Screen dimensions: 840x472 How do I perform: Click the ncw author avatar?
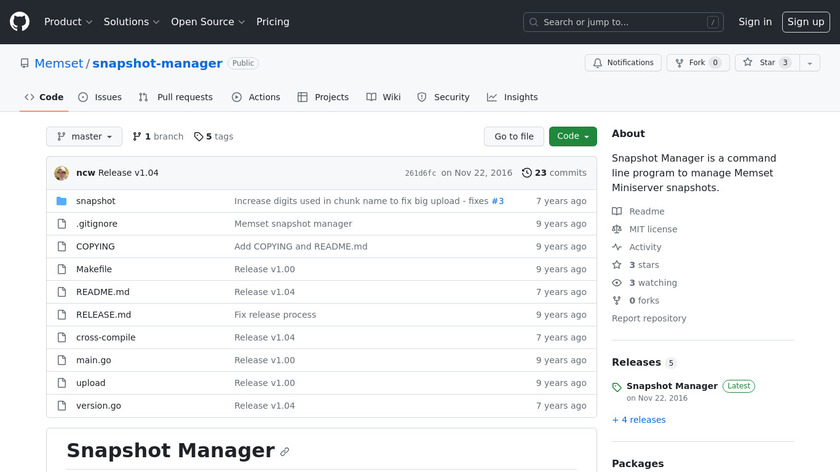62,173
